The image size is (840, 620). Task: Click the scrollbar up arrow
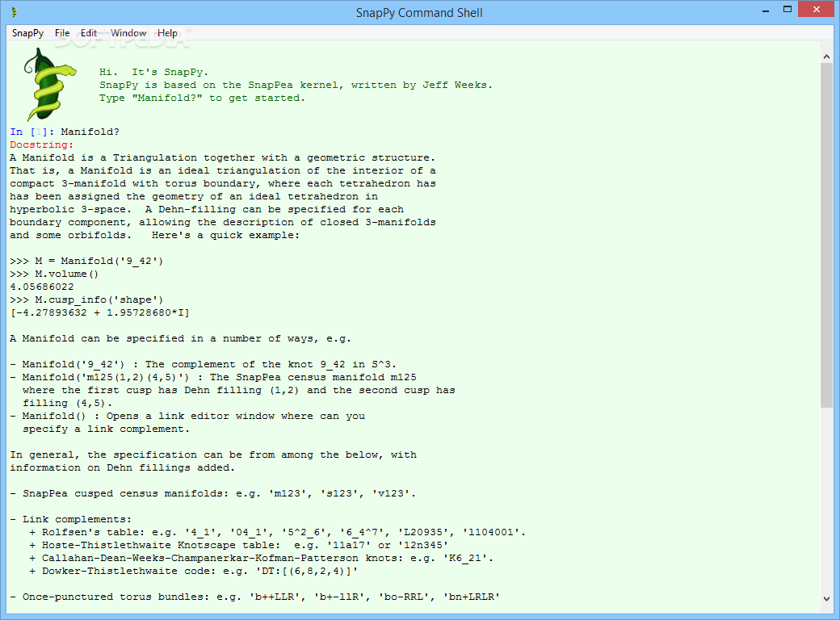tap(826, 57)
